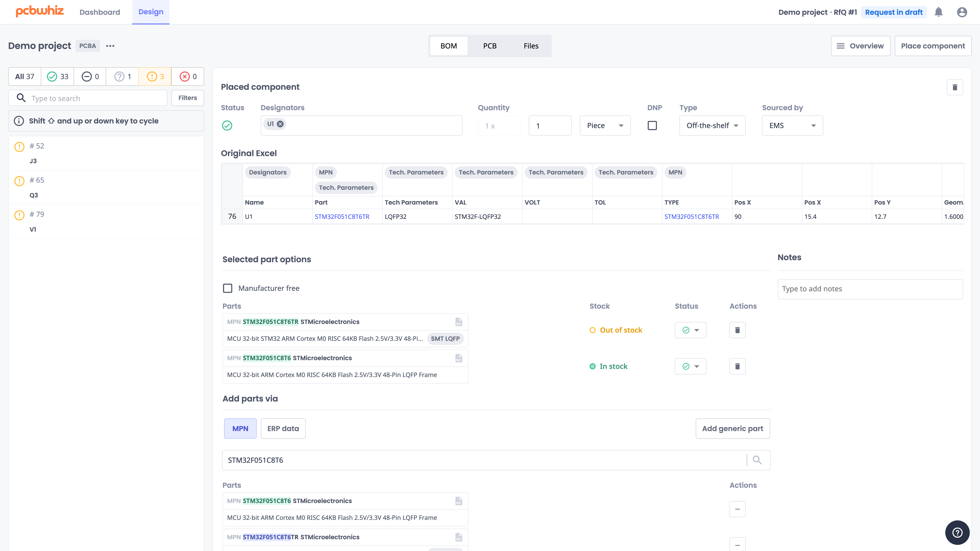Image resolution: width=980 pixels, height=551 pixels.
Task: Select MPN add-parts tab
Action: click(240, 429)
